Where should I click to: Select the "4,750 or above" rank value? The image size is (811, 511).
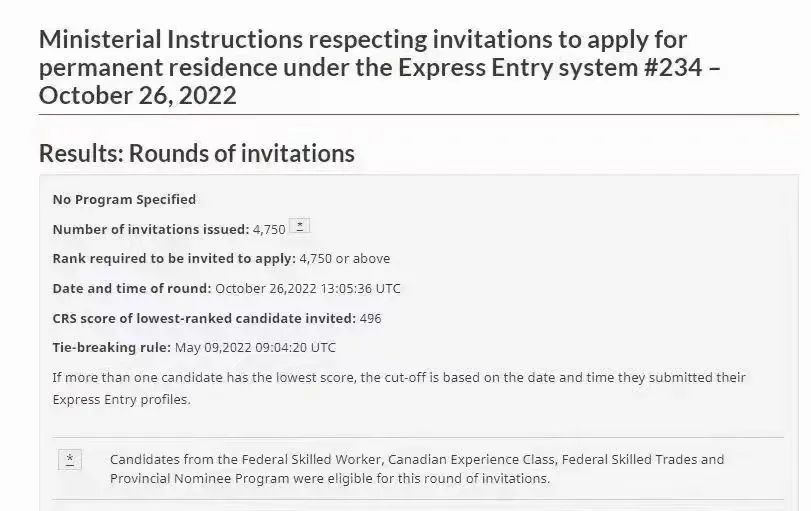click(x=344, y=259)
